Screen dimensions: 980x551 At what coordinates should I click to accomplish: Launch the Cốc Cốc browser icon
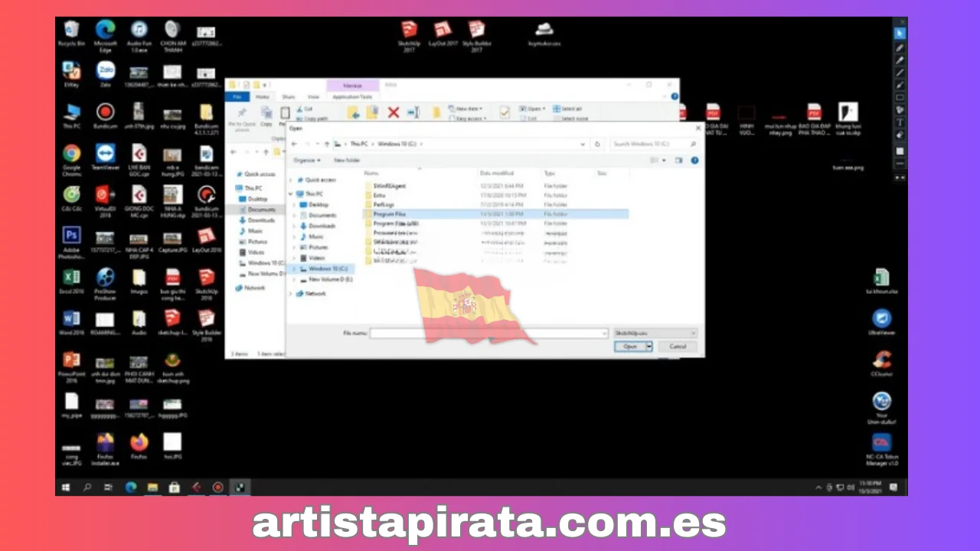pos(71,199)
